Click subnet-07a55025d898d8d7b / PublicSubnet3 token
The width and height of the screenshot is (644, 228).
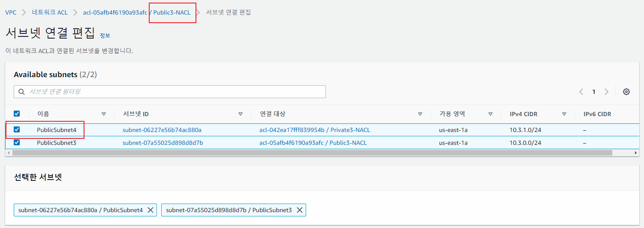click(234, 210)
